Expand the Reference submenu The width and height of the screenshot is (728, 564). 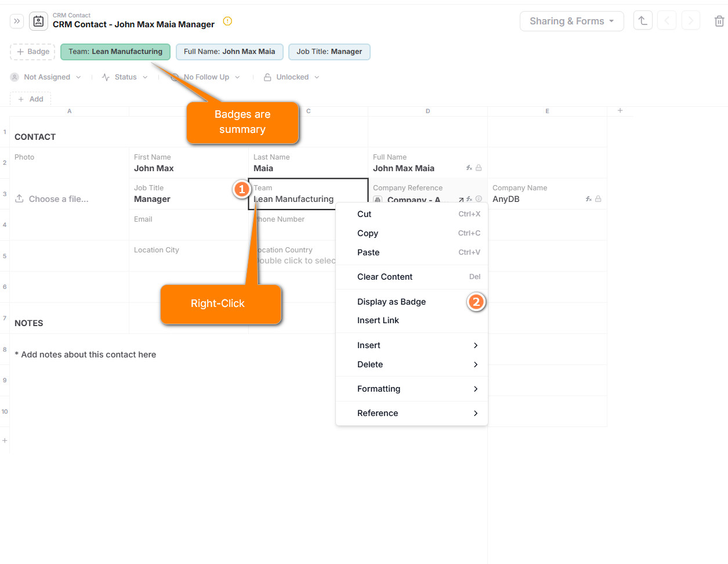point(412,413)
